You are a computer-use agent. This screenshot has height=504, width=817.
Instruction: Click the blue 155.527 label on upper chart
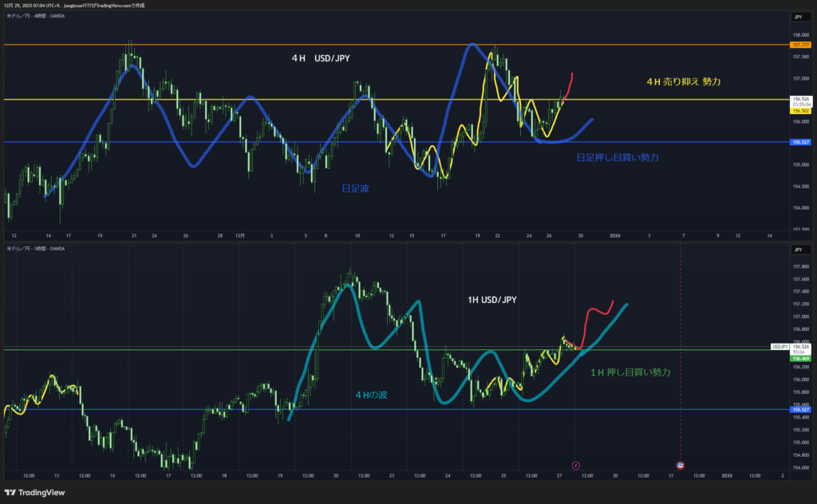coord(799,142)
